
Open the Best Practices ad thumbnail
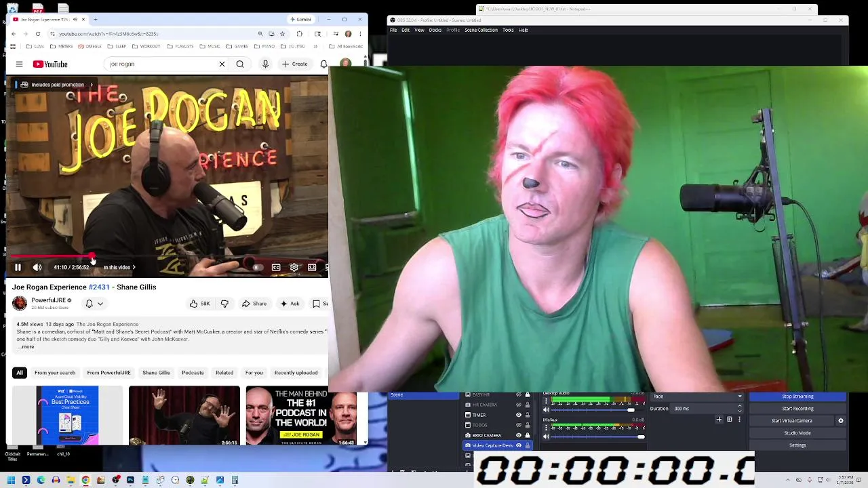[x=67, y=415]
